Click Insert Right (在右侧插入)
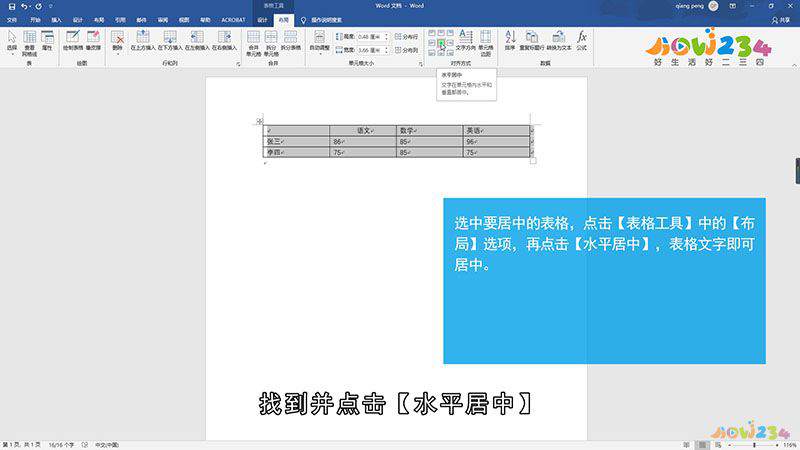The image size is (800, 450). point(224,41)
